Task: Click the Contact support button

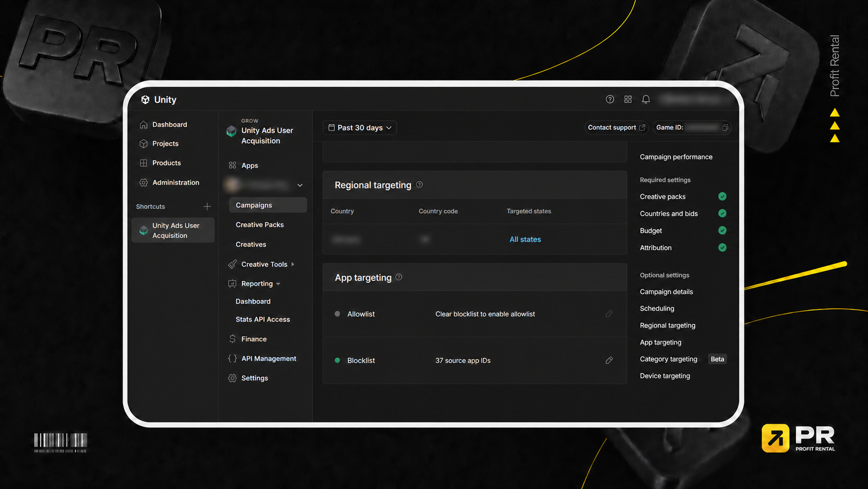Action: pyautogui.click(x=616, y=127)
